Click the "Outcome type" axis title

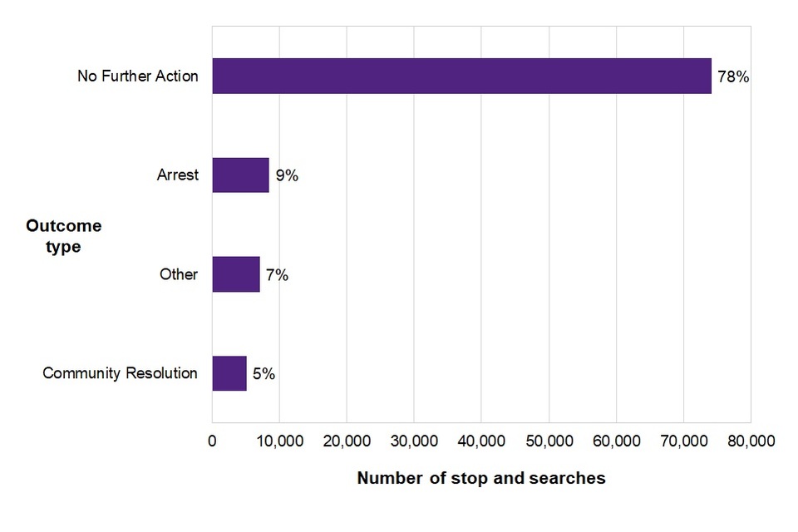click(x=64, y=236)
